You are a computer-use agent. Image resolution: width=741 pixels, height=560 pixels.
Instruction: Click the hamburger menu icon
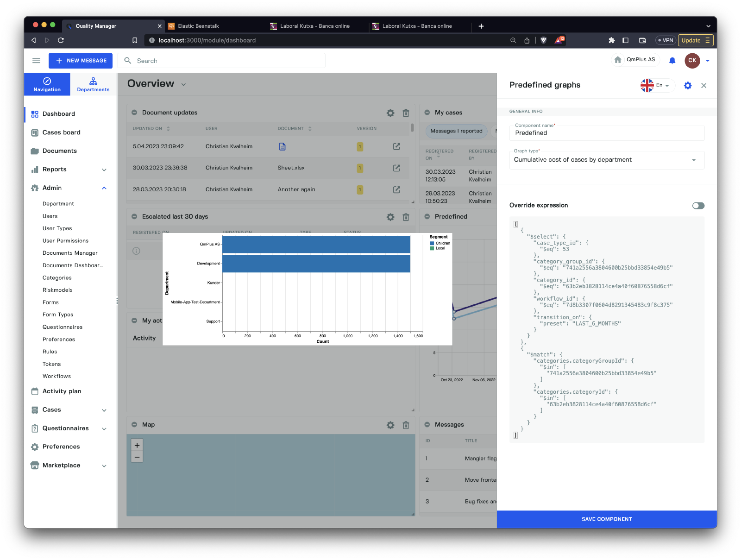coord(36,61)
